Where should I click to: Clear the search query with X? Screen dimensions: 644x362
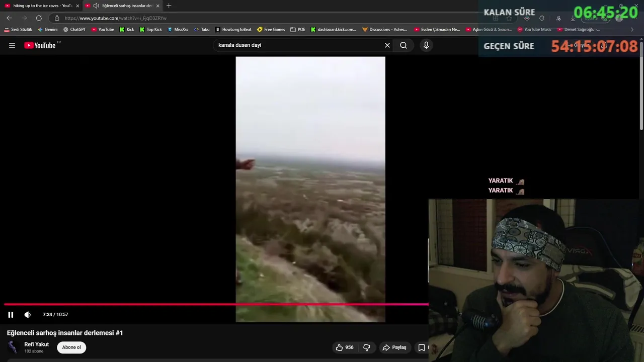tap(387, 45)
